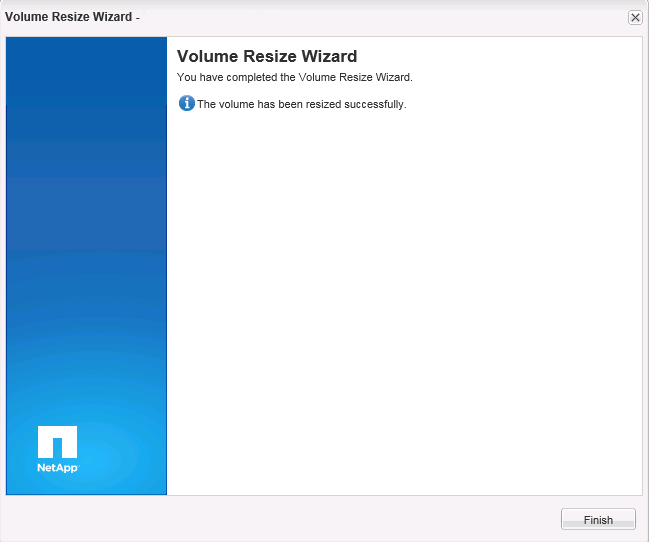Click the blue banner area above the logo

[x=86, y=380]
